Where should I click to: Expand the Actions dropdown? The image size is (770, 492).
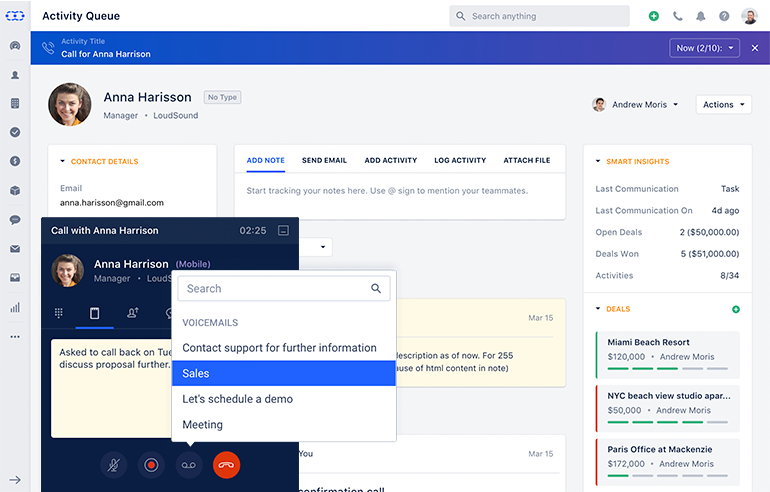[723, 104]
